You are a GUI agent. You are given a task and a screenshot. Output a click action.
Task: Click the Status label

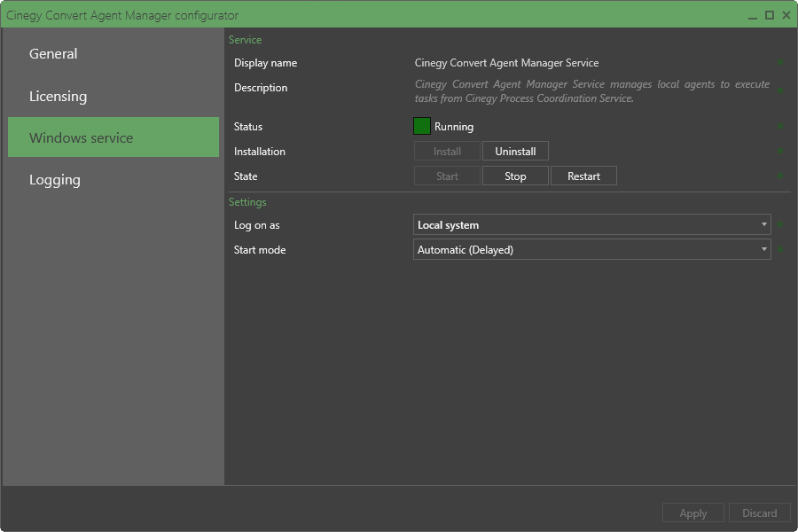[248, 126]
